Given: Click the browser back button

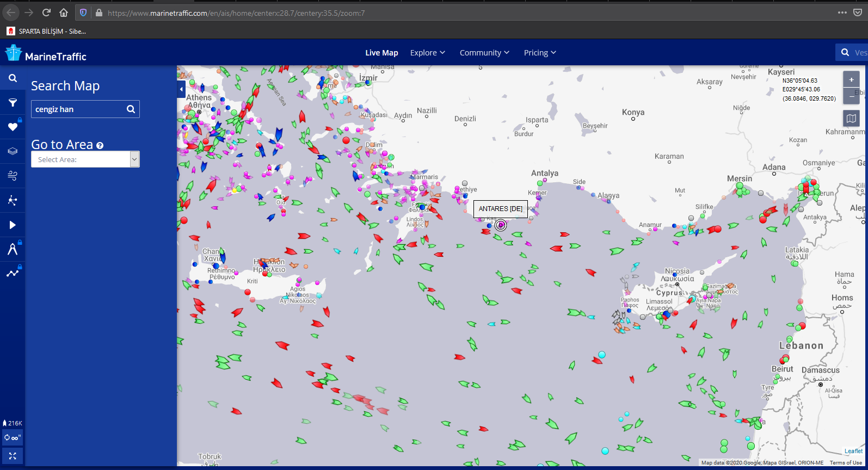Looking at the screenshot, I should tap(11, 13).
